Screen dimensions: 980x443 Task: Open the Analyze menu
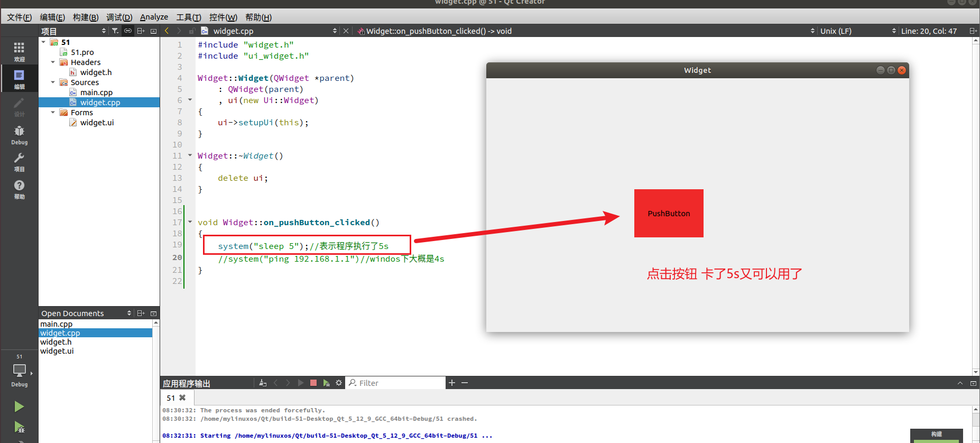click(154, 17)
